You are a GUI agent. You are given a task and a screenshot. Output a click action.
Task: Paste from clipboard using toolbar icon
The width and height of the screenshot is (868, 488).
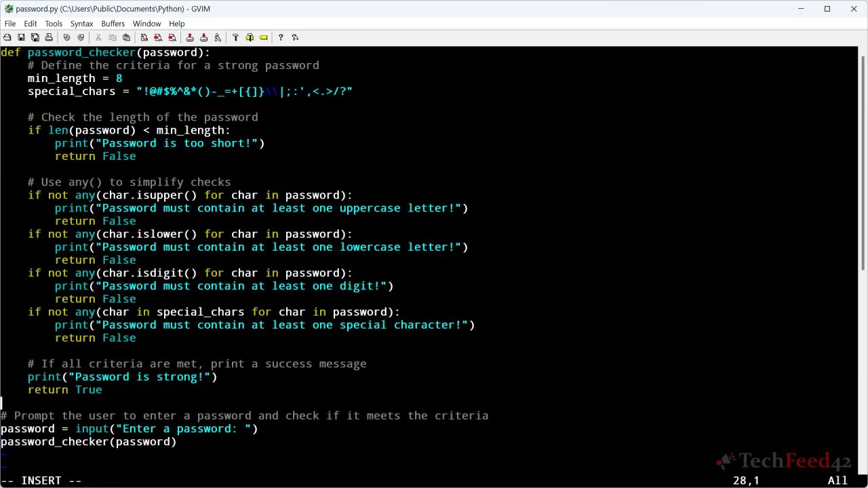[126, 37]
